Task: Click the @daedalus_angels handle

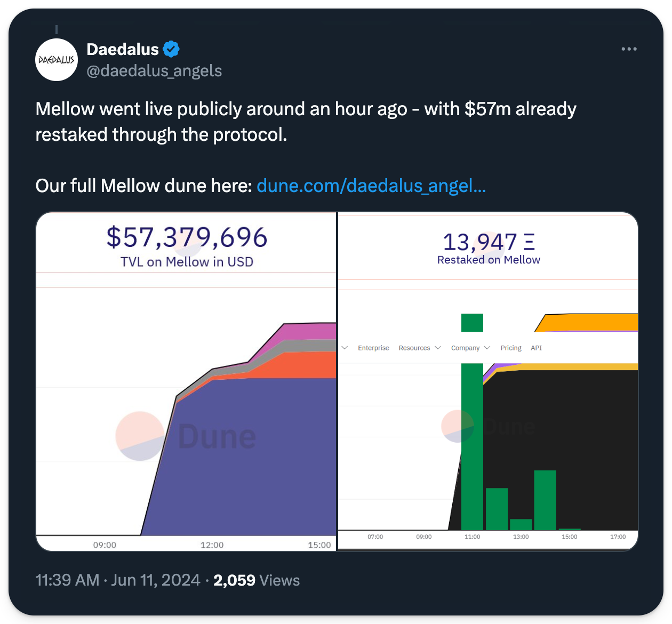Action: tap(154, 71)
